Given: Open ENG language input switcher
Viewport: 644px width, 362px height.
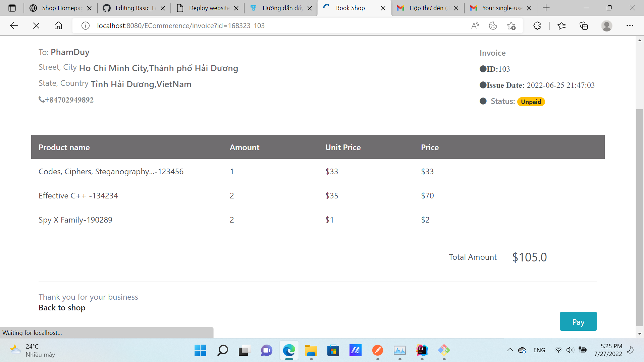Looking at the screenshot, I should pyautogui.click(x=539, y=350).
